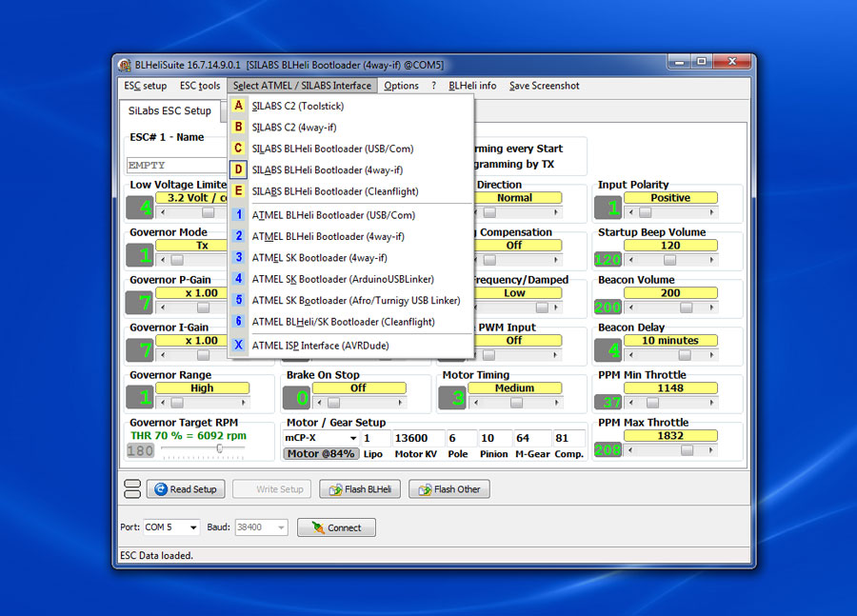The height and width of the screenshot is (616, 857).
Task: Click the Beacon Volume slider thumb
Action: (x=687, y=308)
